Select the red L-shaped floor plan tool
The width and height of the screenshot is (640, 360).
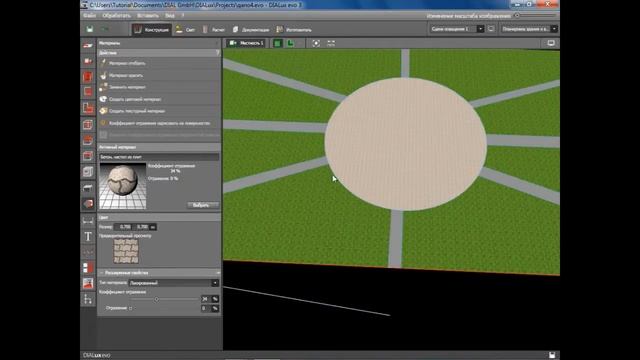click(88, 108)
